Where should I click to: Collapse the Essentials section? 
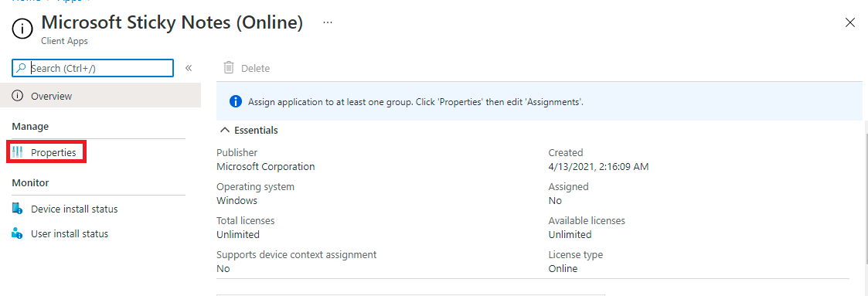coord(224,131)
